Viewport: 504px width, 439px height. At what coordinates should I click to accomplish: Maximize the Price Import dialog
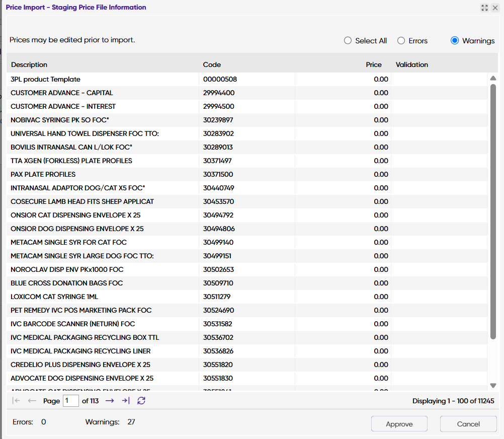point(484,8)
